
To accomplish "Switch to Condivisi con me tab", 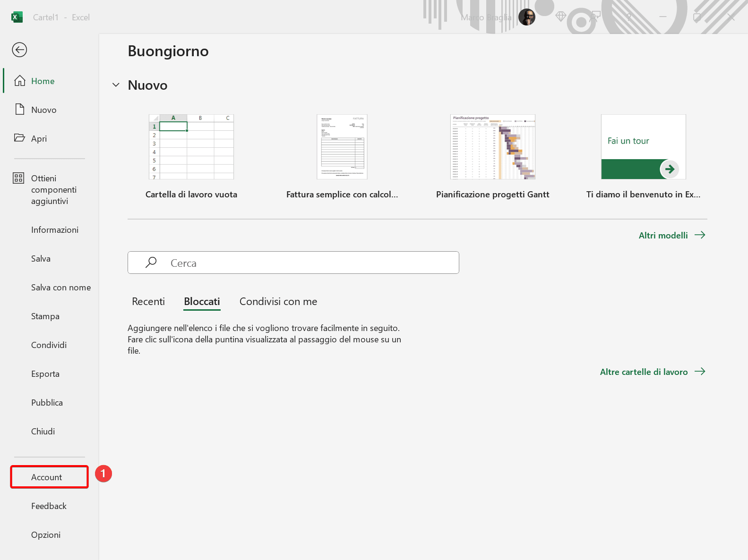I will (x=278, y=301).
